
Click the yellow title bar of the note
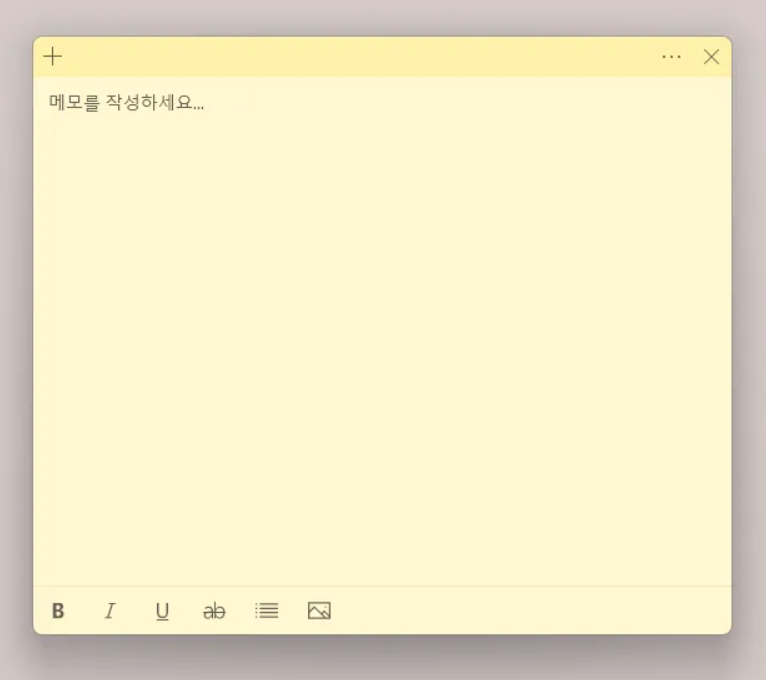(x=360, y=57)
